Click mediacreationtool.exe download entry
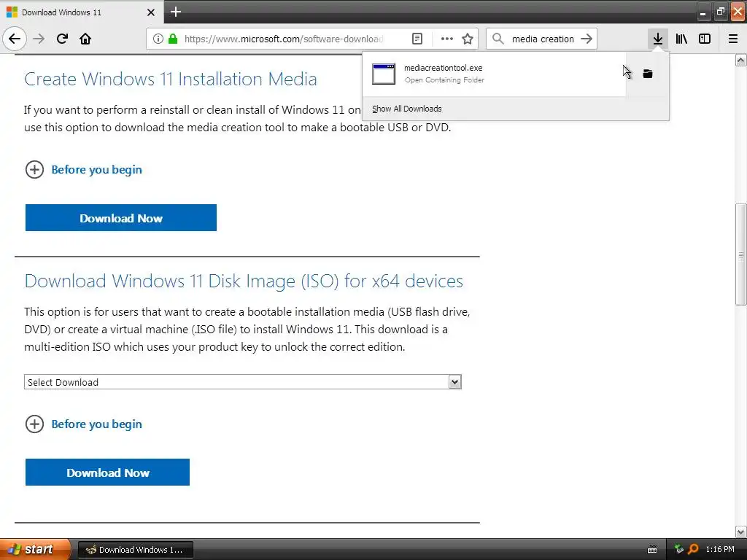This screenshot has height=560, width=747. [494, 74]
